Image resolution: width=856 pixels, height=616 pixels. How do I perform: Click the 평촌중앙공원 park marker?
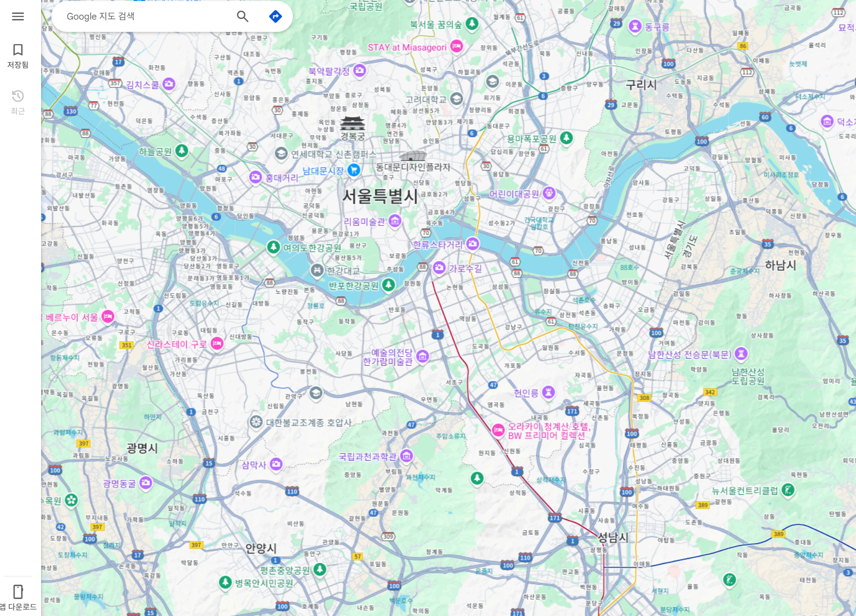coord(320,569)
